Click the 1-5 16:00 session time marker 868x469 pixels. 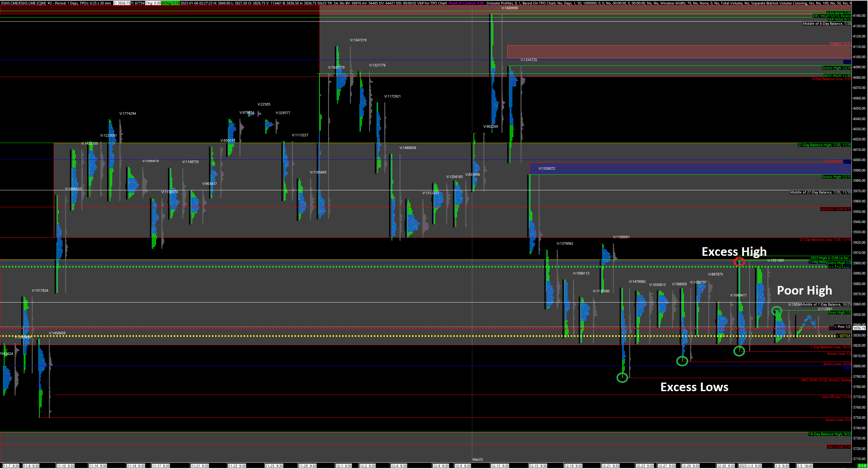805,466
